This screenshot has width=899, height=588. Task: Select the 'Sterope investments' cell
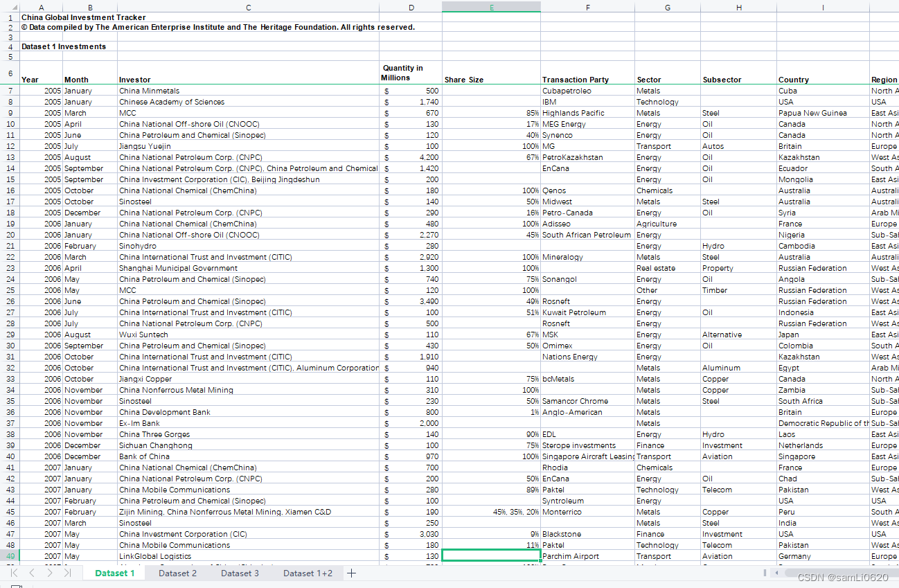click(x=587, y=445)
